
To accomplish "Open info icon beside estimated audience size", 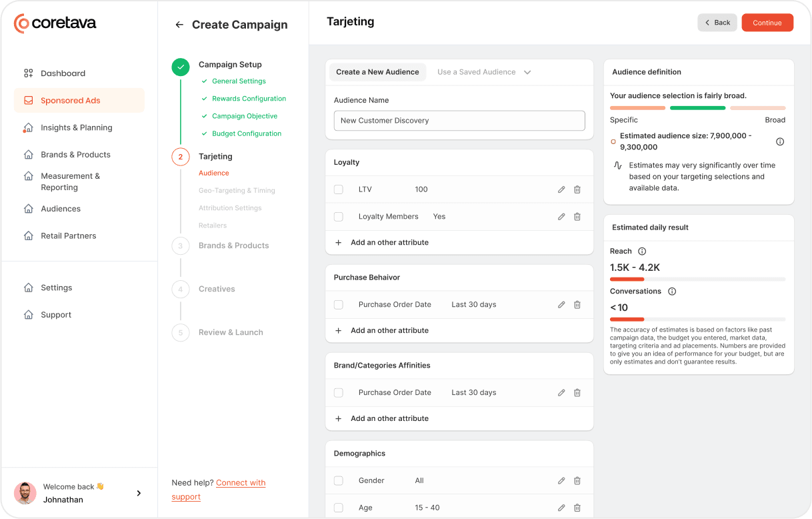I will tap(780, 141).
